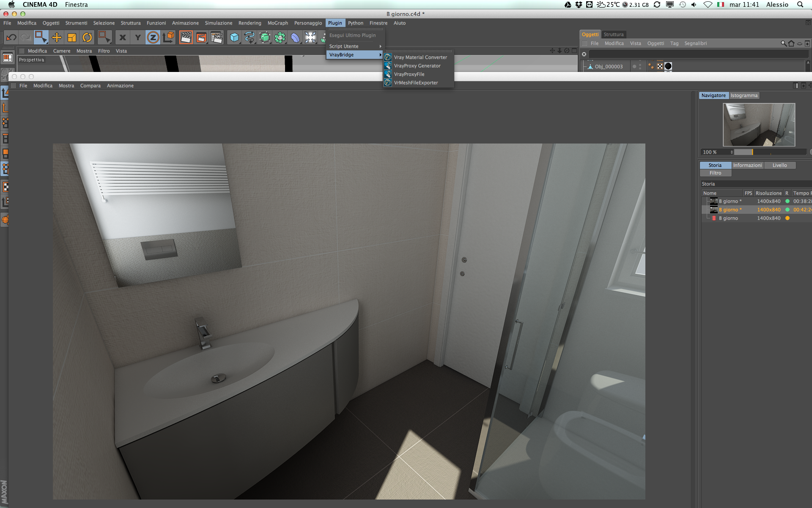Open the Informazioni tab
The image size is (812, 508).
(x=747, y=165)
